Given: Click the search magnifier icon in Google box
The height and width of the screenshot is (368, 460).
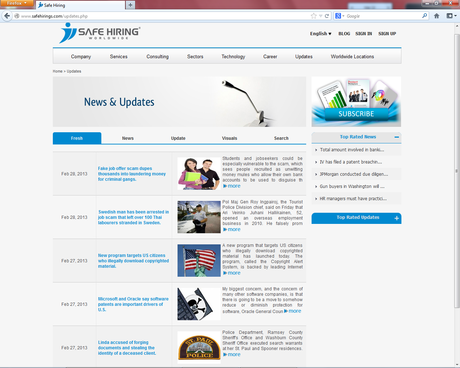Looking at the screenshot, I should coord(424,16).
